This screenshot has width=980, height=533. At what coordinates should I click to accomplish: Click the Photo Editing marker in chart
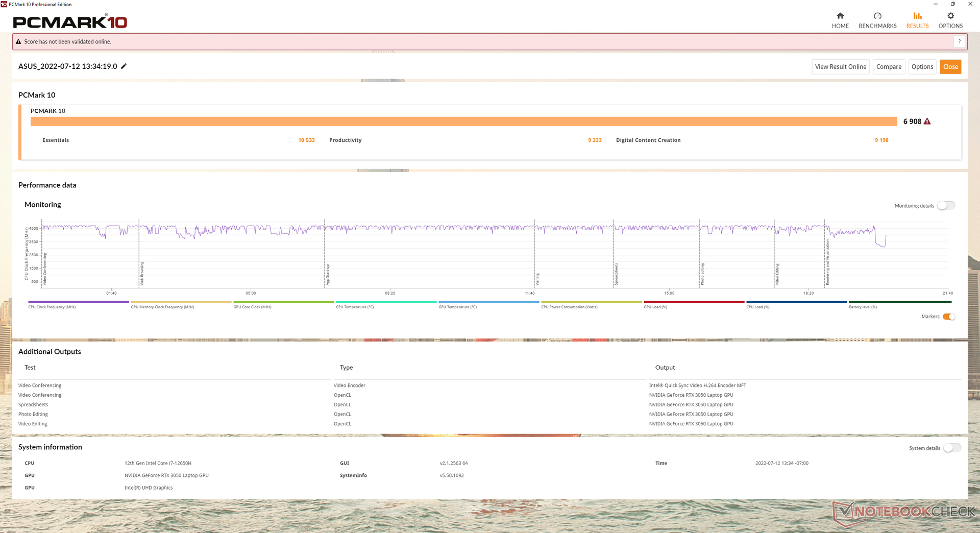(x=702, y=274)
